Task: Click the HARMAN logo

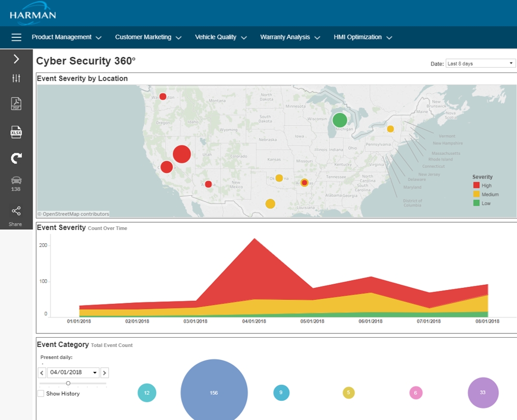Action: [x=33, y=14]
